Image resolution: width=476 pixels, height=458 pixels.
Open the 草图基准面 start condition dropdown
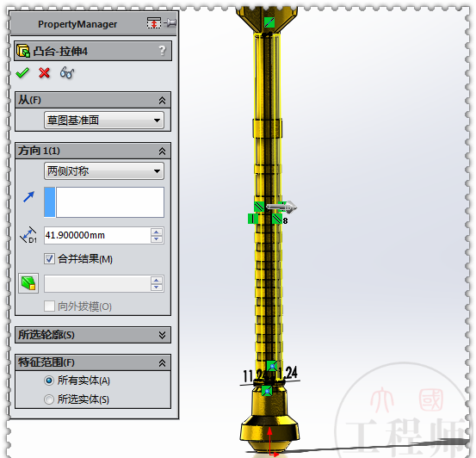(104, 121)
